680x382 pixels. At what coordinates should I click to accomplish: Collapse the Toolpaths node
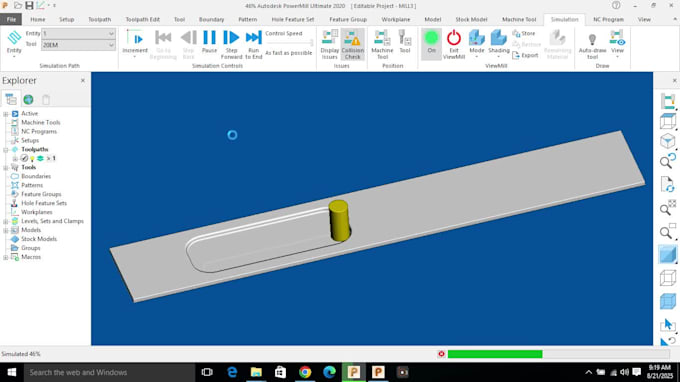(6, 150)
